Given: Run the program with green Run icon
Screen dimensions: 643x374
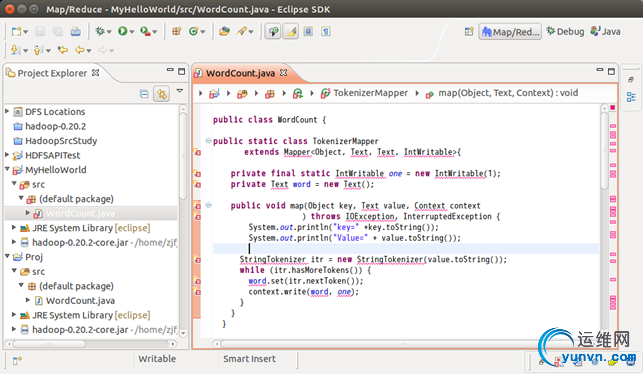Looking at the screenshot, I should click(x=122, y=31).
